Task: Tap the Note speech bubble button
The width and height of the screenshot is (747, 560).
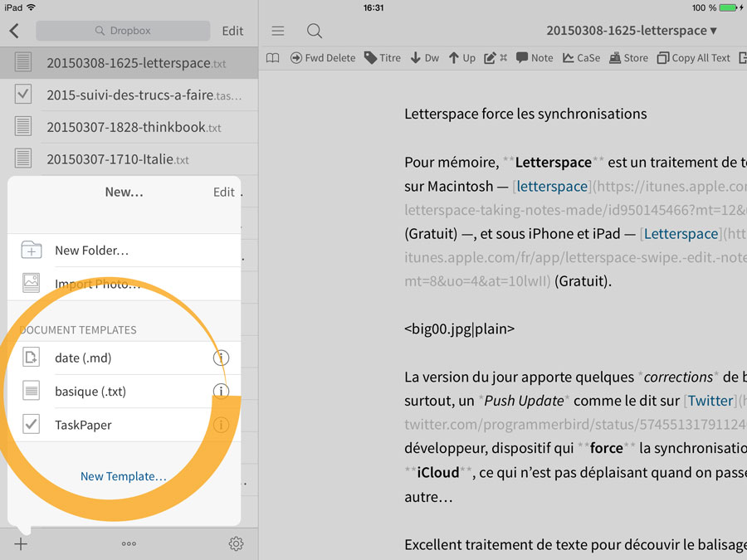Action: point(535,58)
